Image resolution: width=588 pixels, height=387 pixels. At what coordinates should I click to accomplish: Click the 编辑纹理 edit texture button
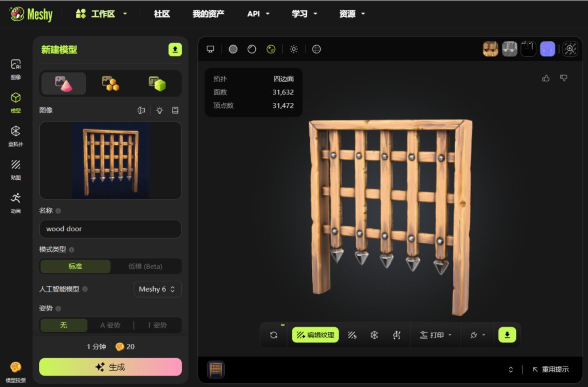[315, 335]
